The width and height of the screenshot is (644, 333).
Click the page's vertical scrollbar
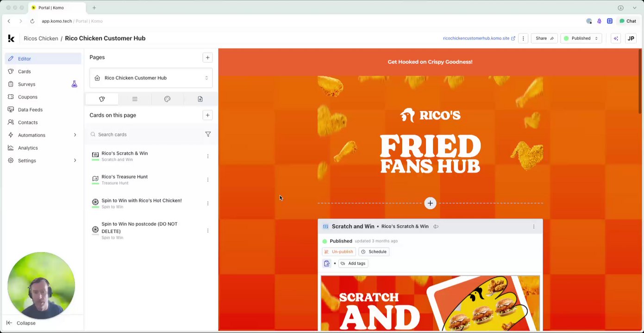[640, 81]
